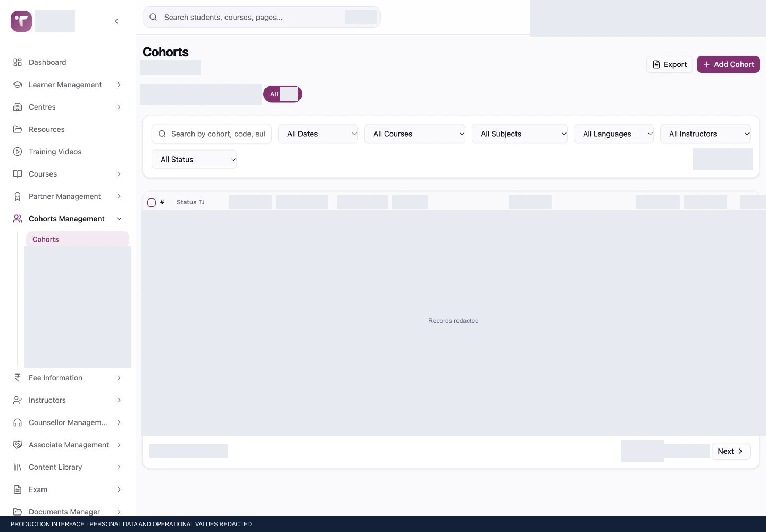Click the Content Library shelf icon
766x532 pixels.
pyautogui.click(x=18, y=467)
